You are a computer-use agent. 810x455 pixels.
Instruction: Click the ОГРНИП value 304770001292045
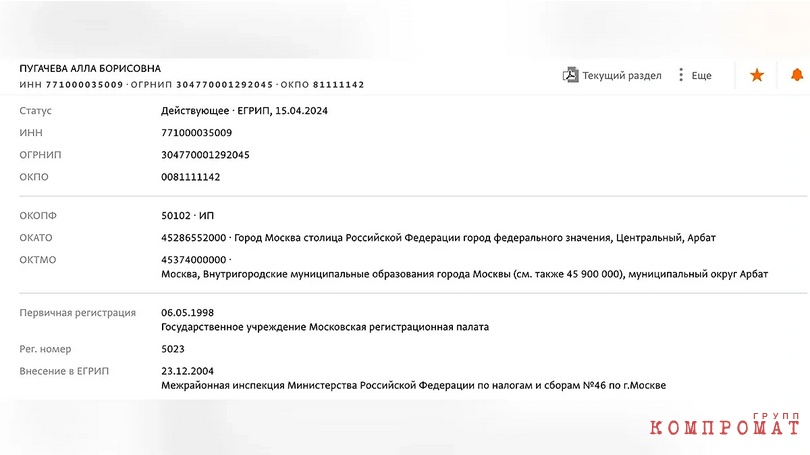coord(205,155)
